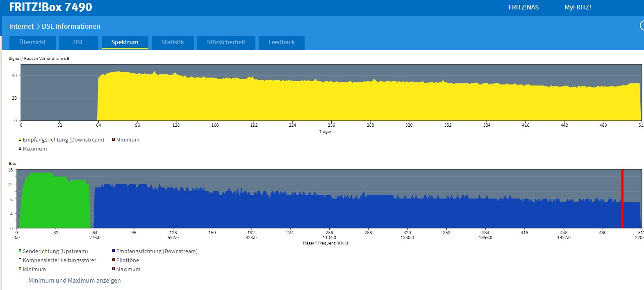Click the Bits axis label
The width and height of the screenshot is (644, 290).
coord(12,163)
